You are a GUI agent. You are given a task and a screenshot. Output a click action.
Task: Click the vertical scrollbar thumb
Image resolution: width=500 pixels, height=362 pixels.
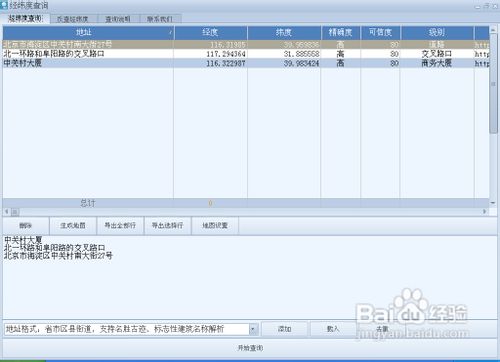point(493,83)
